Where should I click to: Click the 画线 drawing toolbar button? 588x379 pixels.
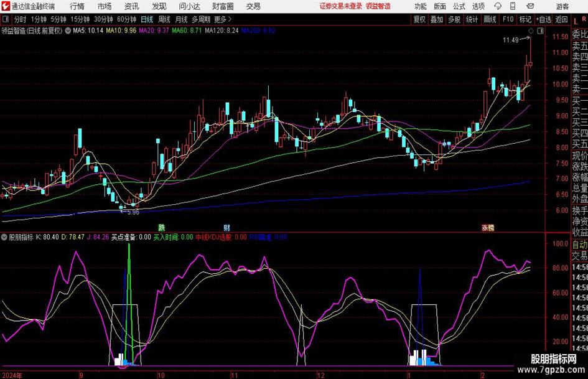pos(490,19)
